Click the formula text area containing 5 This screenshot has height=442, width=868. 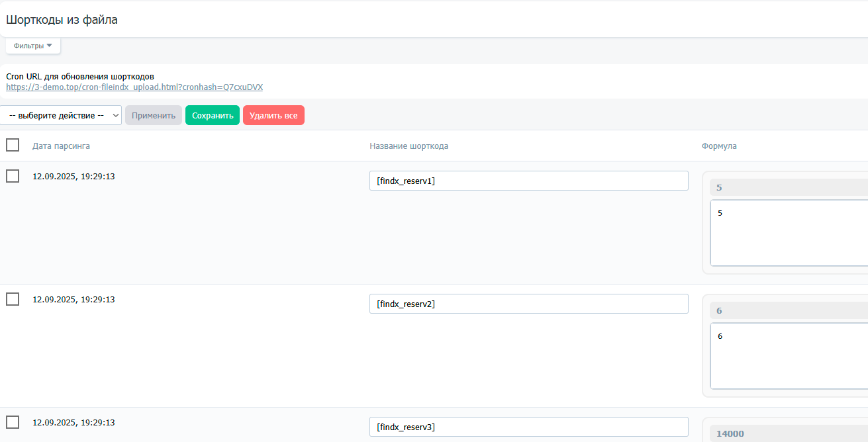coord(788,233)
